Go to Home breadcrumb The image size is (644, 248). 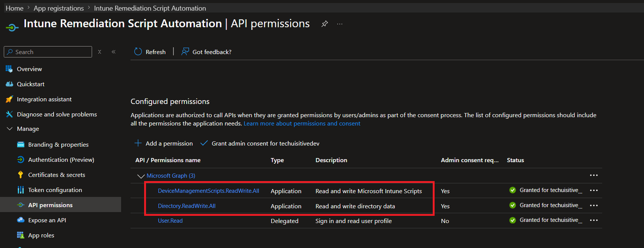pos(14,8)
